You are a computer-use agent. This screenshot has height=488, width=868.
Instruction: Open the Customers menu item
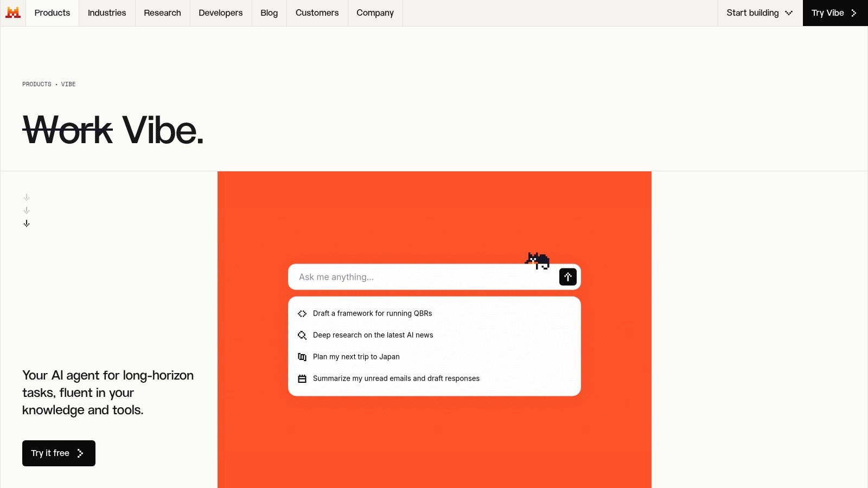coord(317,13)
